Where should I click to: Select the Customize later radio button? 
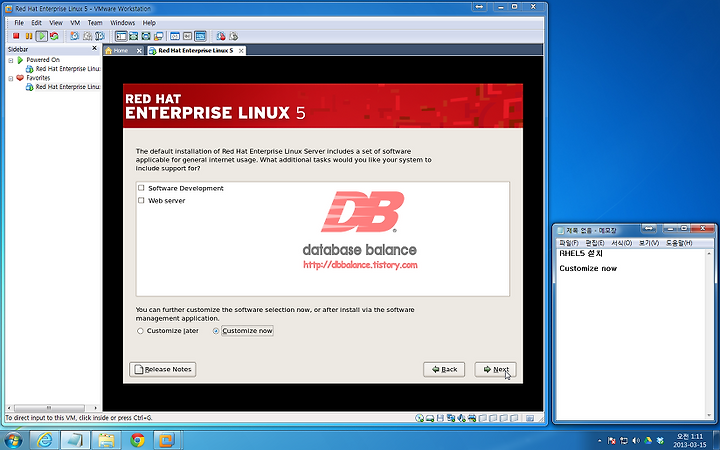pyautogui.click(x=140, y=331)
